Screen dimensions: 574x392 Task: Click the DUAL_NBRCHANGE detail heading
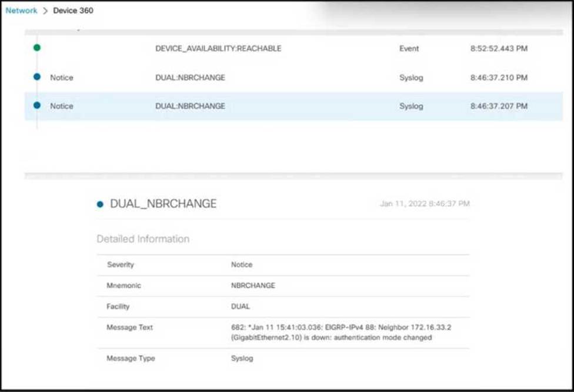(x=163, y=204)
